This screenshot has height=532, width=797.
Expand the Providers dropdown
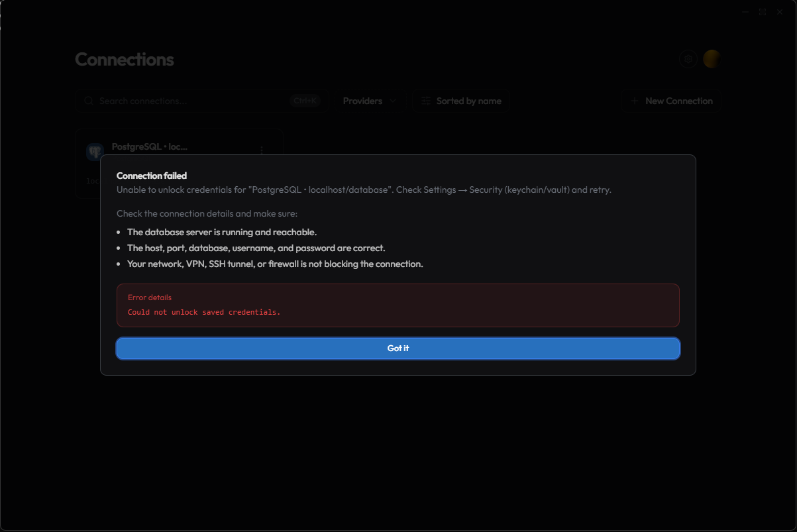(369, 101)
